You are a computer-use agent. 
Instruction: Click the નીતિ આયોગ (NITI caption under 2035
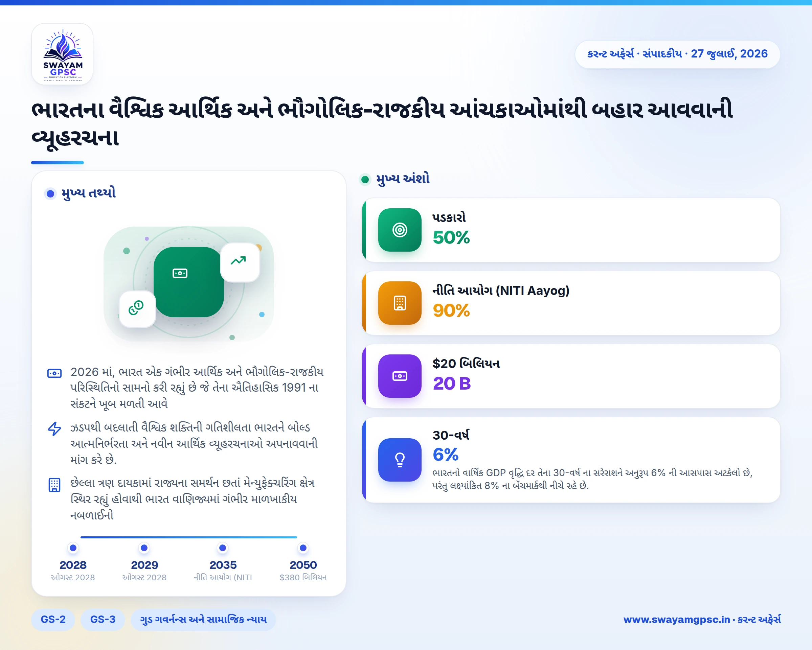[x=223, y=577]
